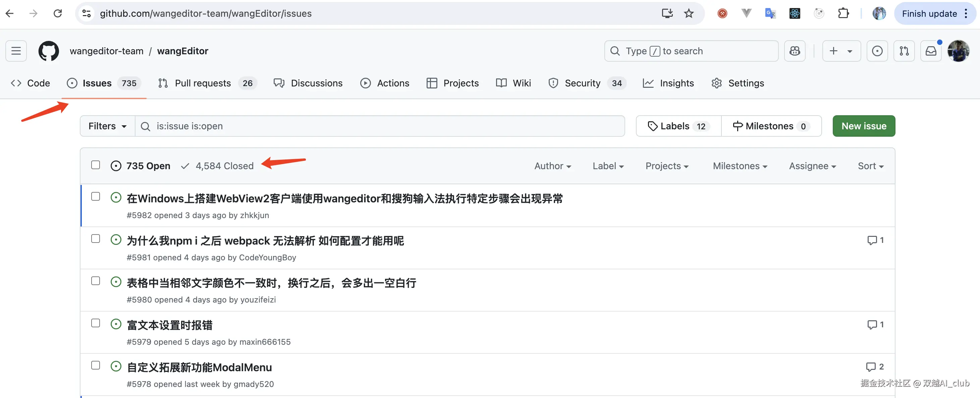The image size is (980, 398).
Task: Open comments on issue #5979
Action: (875, 325)
